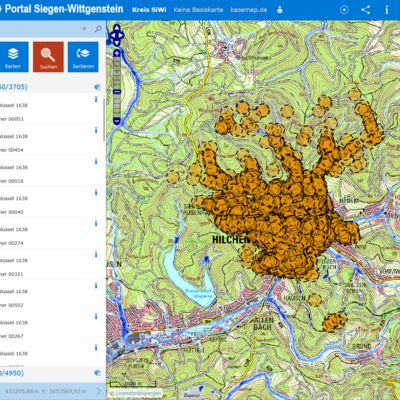Zoom in with the plus button
This screenshot has width=400, height=400.
click(x=117, y=53)
